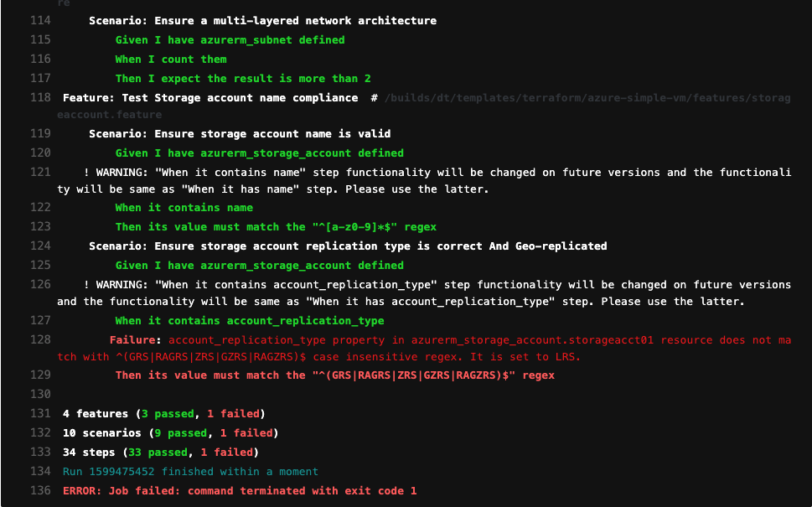Select line number 121 beside the first warning
The image size is (812, 507).
click(x=39, y=172)
